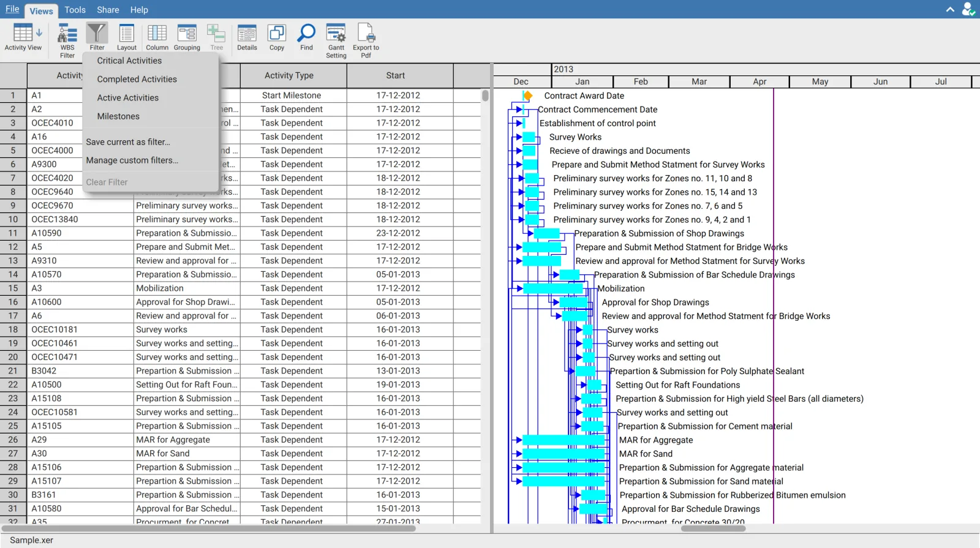Click the start date 23-12-2012
This screenshot has width=980, height=548.
pyautogui.click(x=400, y=233)
